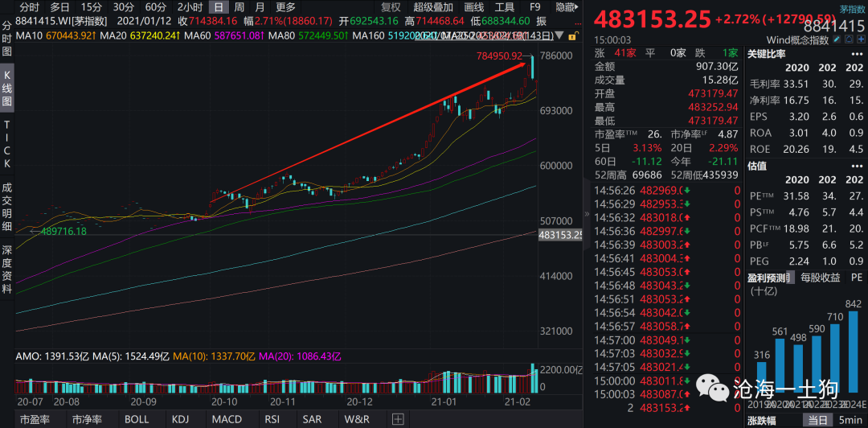Screen dimensions: 868x428
Task: Select the 月 monthly period
Action: pyautogui.click(x=260, y=7)
